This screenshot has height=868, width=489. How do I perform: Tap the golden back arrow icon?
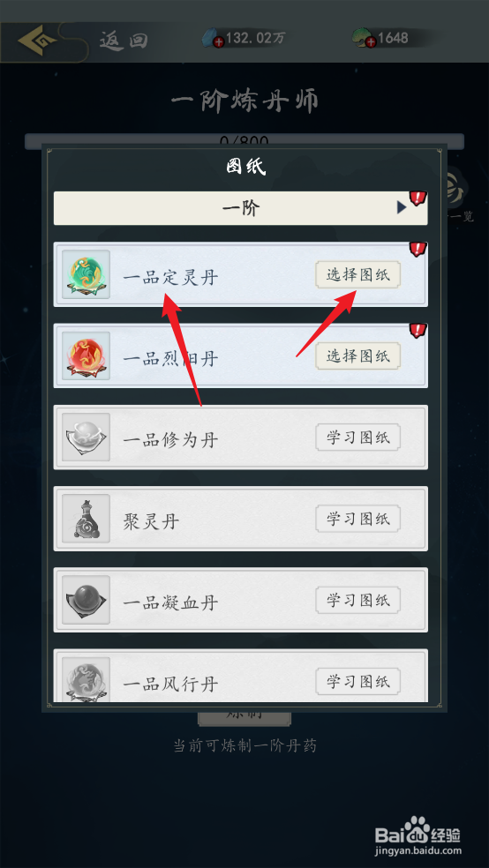(x=36, y=41)
